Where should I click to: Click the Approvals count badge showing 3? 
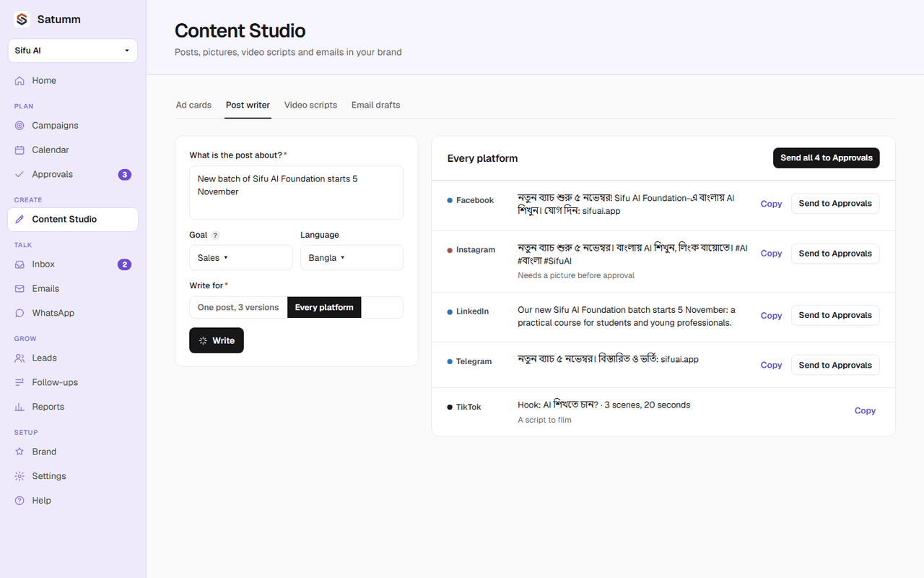[x=125, y=175]
